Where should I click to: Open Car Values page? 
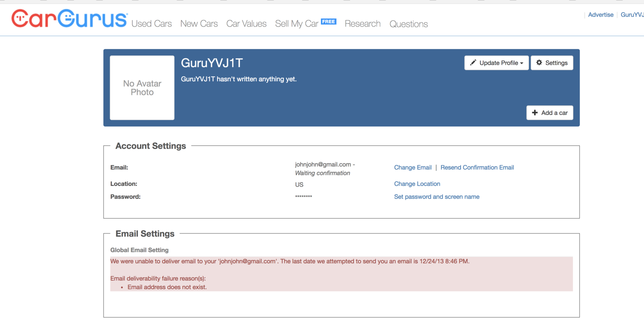(246, 24)
